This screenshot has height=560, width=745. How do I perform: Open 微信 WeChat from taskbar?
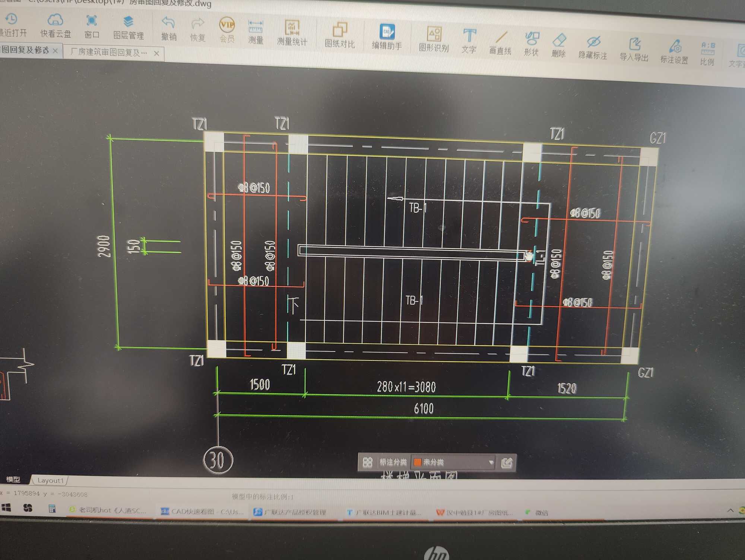click(537, 513)
